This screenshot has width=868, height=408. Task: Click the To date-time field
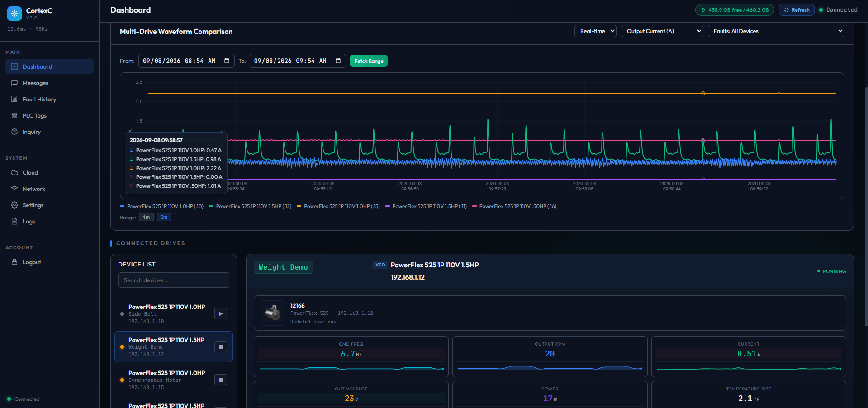tap(298, 61)
